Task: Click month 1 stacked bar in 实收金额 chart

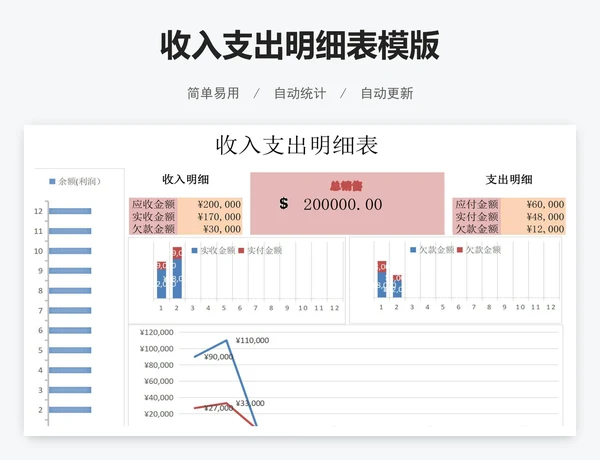Action: (161, 280)
